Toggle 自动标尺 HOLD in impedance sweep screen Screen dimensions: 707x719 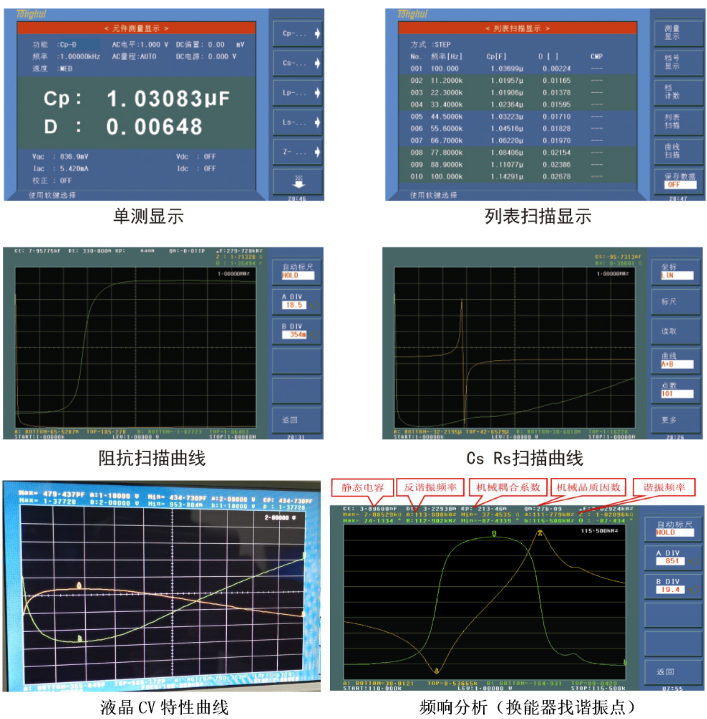pyautogui.click(x=297, y=271)
